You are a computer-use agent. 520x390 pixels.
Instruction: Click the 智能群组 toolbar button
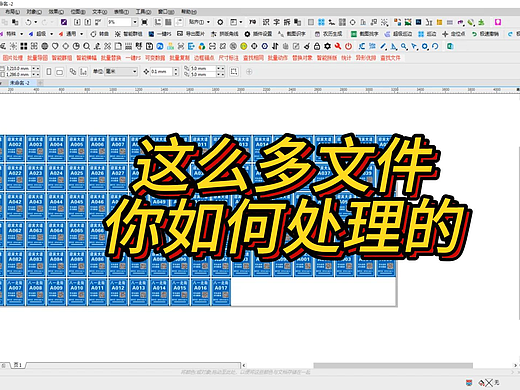pos(129,34)
